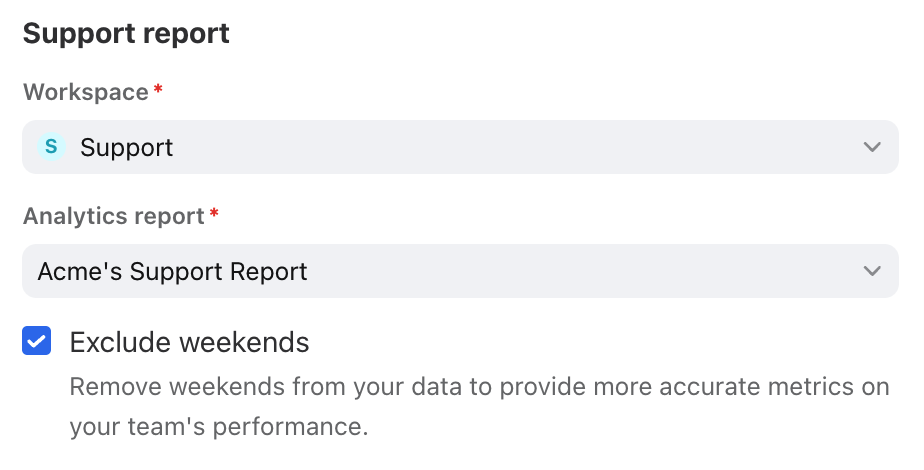Screen dimensions: 924x470
Task: Open the Analytics report dropdown
Action: point(460,271)
